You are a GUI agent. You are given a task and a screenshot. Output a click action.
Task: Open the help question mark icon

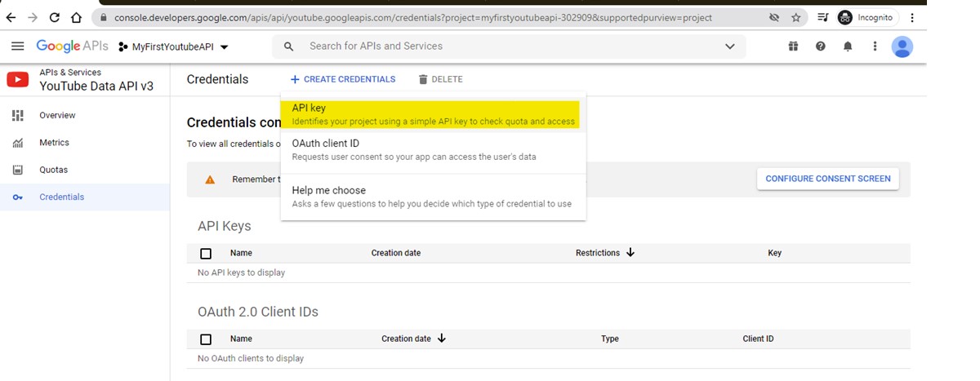coord(820,47)
